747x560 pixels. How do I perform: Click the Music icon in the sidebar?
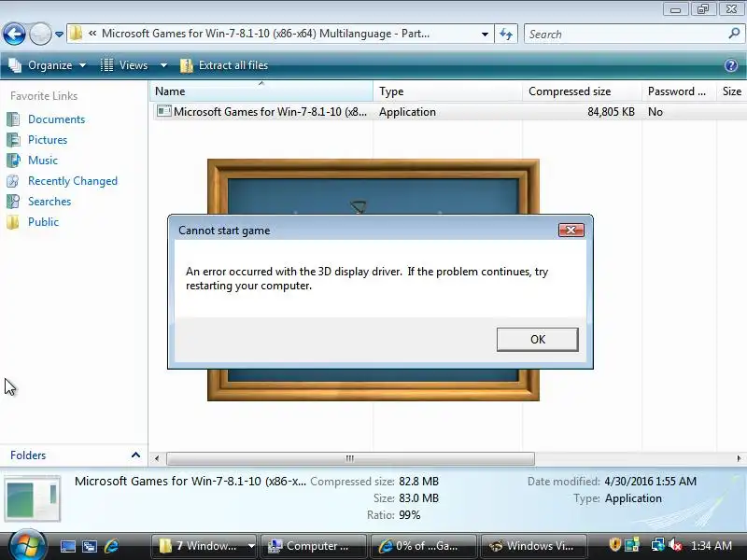tap(13, 161)
